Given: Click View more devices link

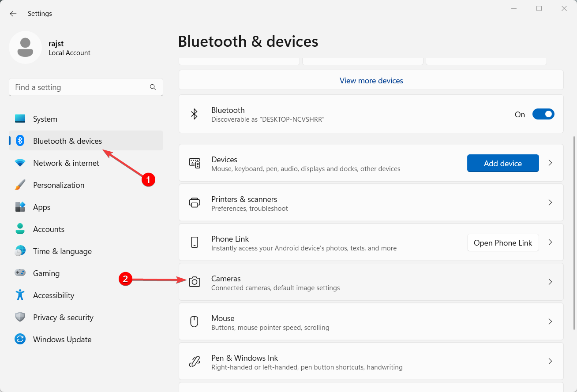Looking at the screenshot, I should point(371,81).
